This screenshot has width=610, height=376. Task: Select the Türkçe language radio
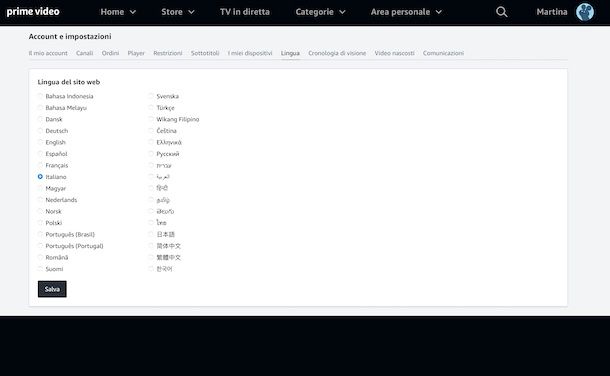click(x=151, y=108)
